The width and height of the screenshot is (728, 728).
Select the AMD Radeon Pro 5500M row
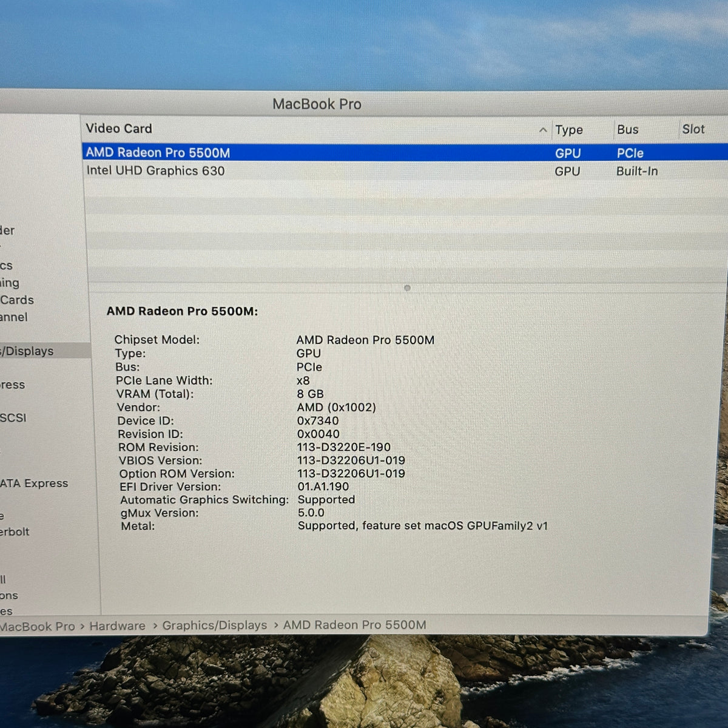[405, 152]
